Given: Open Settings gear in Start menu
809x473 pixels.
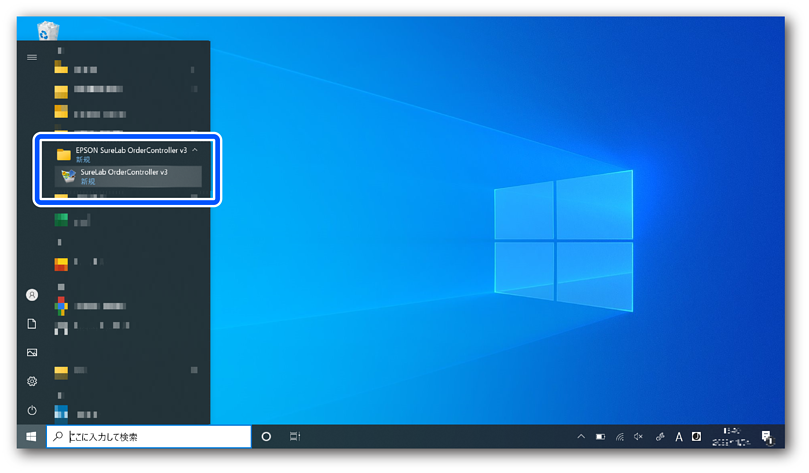Looking at the screenshot, I should coord(32,382).
